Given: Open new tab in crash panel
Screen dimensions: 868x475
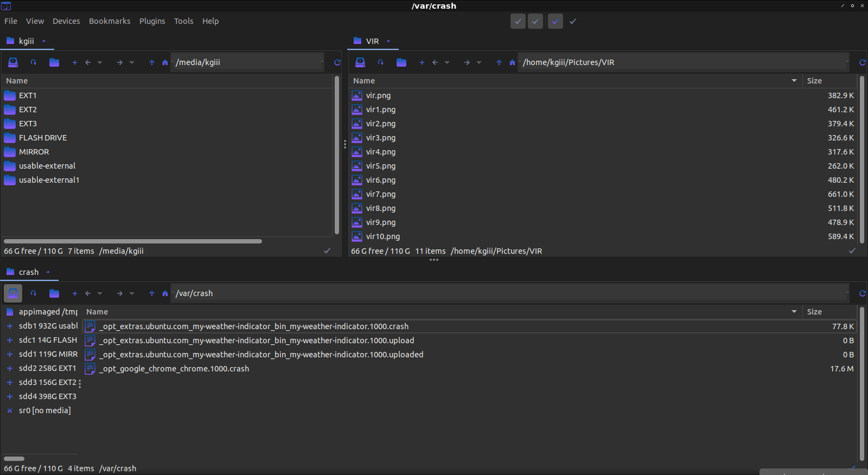Looking at the screenshot, I should [x=75, y=293].
